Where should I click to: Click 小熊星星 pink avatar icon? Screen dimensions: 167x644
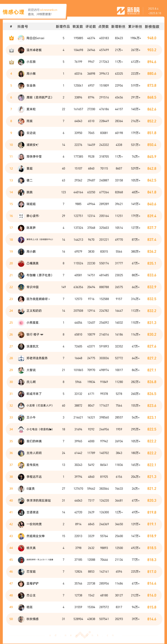[x=21, y=323]
